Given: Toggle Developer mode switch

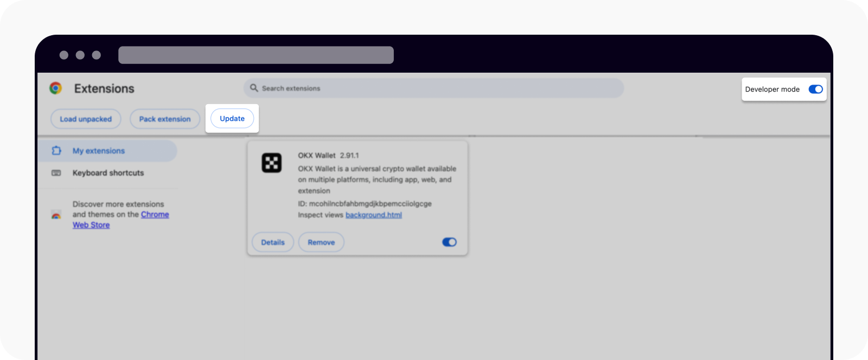Looking at the screenshot, I should (x=815, y=89).
